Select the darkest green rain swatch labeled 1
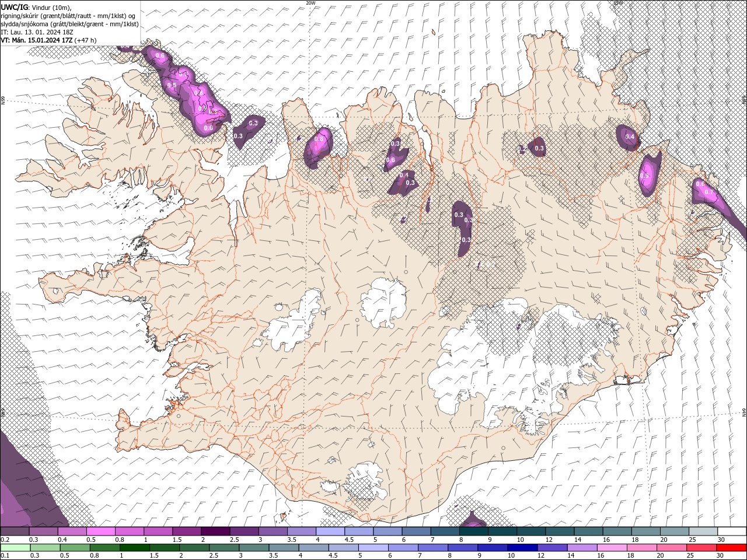 pyautogui.click(x=134, y=548)
